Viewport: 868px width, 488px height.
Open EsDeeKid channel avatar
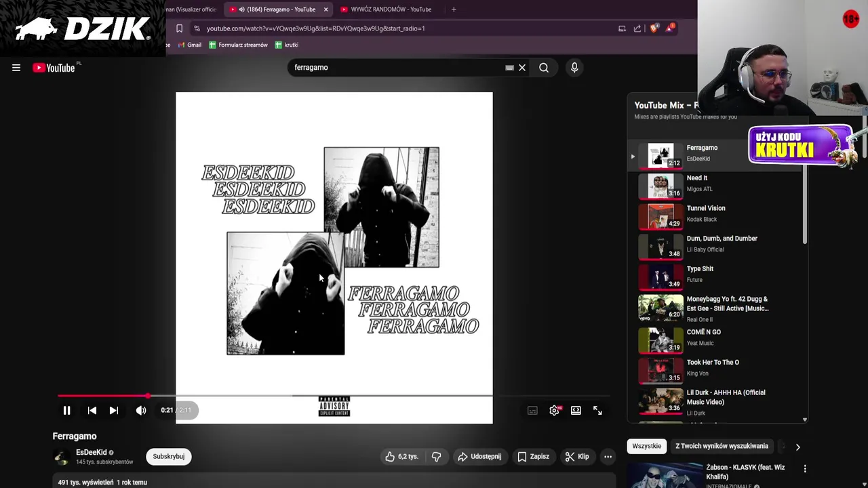click(62, 457)
